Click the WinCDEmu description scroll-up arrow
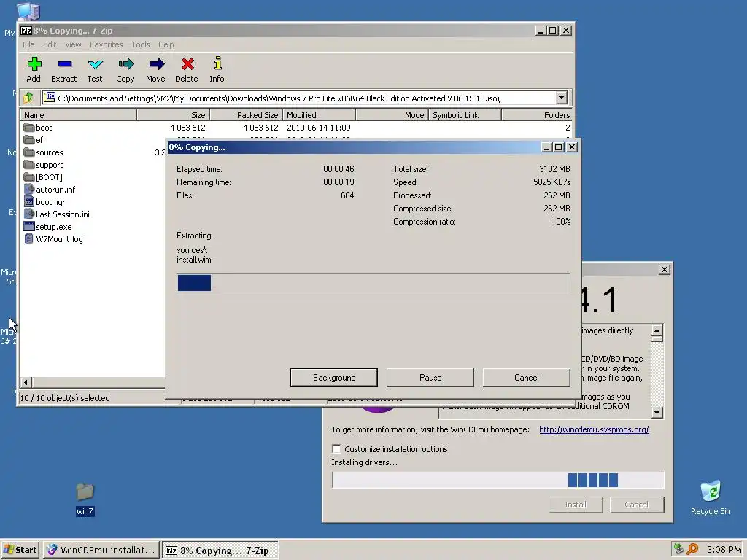The image size is (747, 560). click(657, 330)
